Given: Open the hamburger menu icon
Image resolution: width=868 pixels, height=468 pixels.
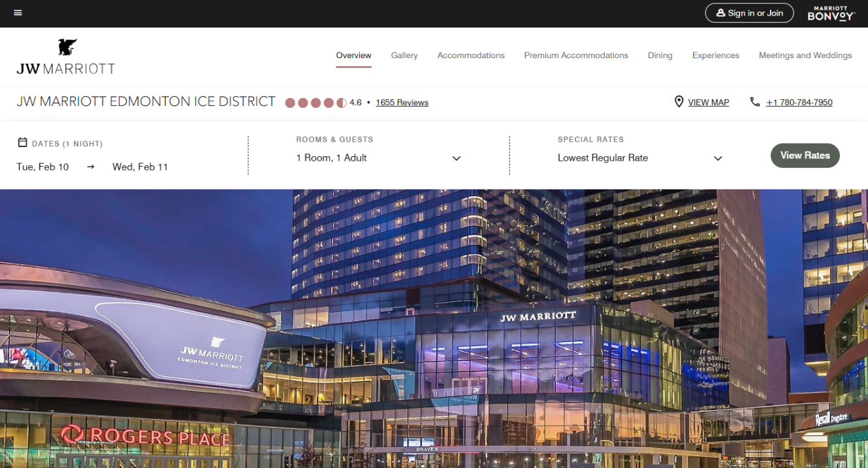Looking at the screenshot, I should click(x=18, y=13).
